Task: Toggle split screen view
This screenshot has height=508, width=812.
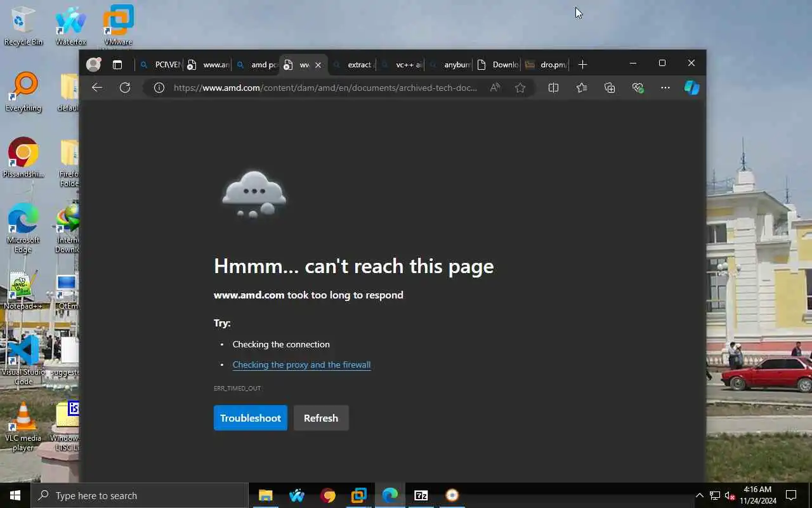Action: (553, 88)
